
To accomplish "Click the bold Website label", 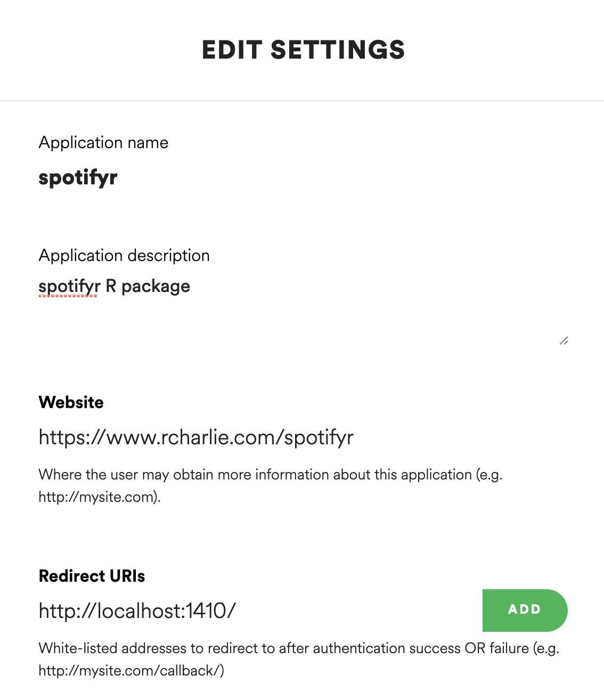I will [x=71, y=402].
